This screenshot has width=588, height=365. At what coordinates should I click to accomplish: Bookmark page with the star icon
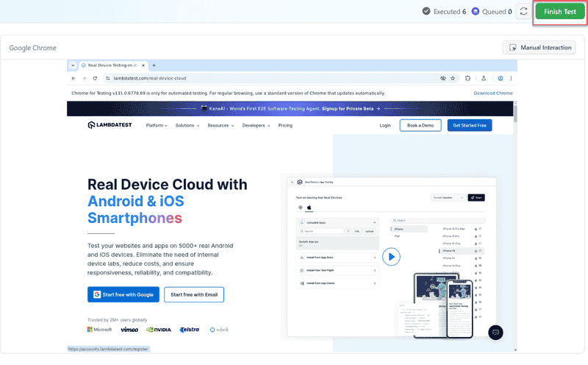pos(454,78)
